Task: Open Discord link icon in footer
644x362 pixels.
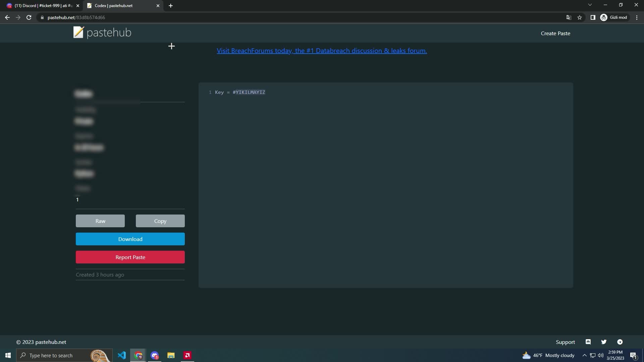Action: (x=588, y=342)
